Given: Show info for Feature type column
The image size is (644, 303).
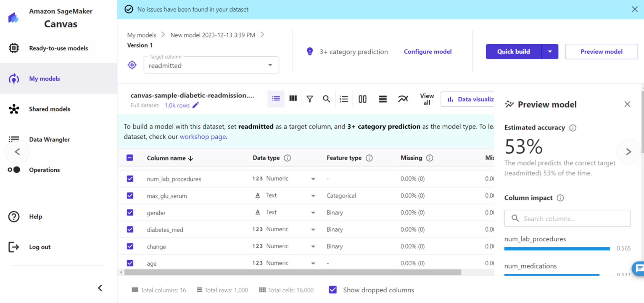Looking at the screenshot, I should click(x=369, y=158).
